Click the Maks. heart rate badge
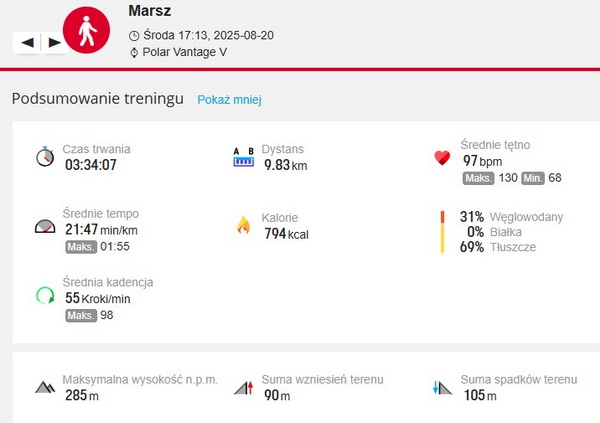The image size is (600, 423). click(479, 178)
